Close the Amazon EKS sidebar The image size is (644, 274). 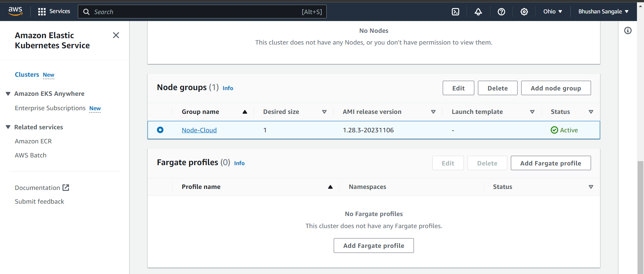click(116, 35)
